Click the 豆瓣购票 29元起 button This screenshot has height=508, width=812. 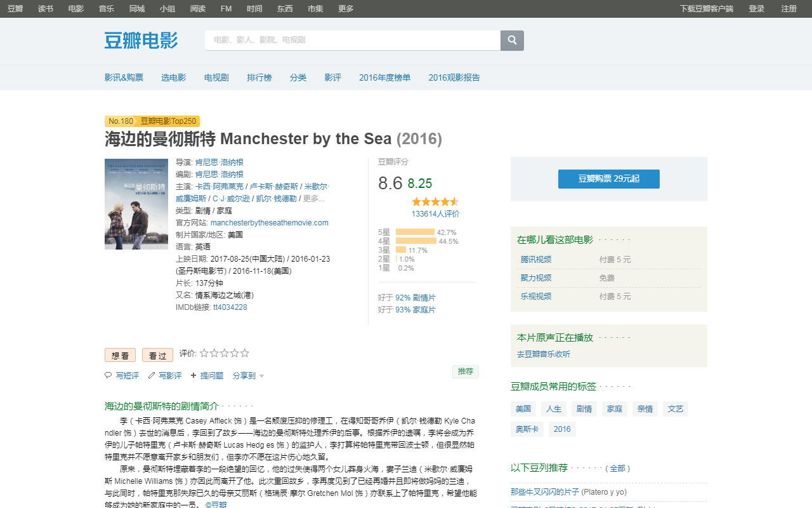click(608, 179)
